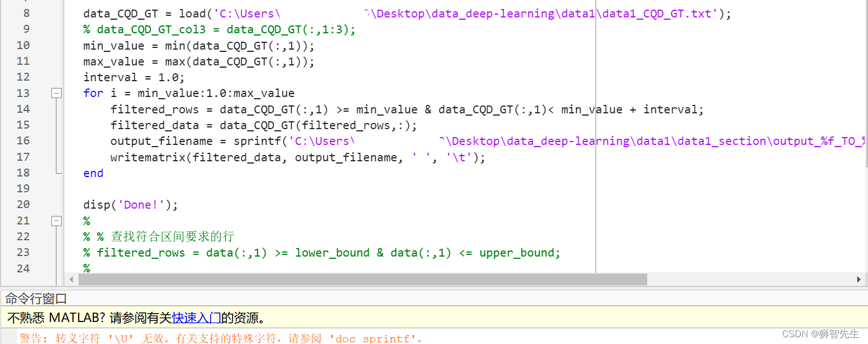Click the output_filename sprintf line

click(488, 141)
